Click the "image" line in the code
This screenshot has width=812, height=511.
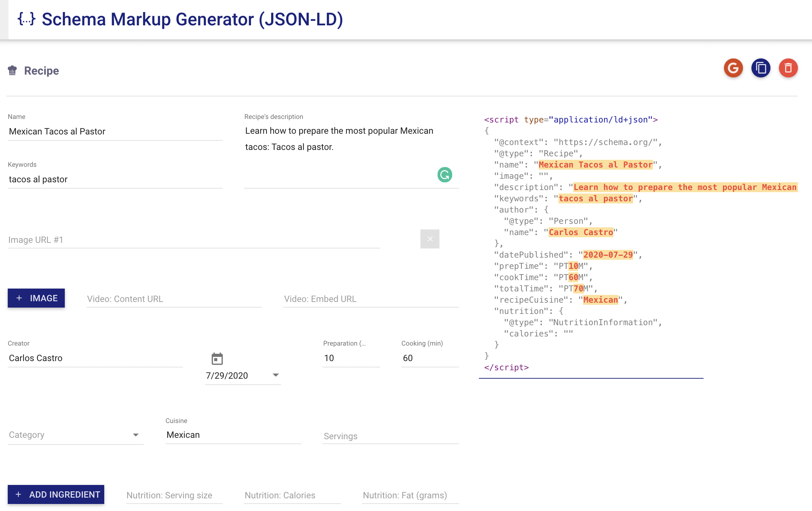click(x=523, y=176)
